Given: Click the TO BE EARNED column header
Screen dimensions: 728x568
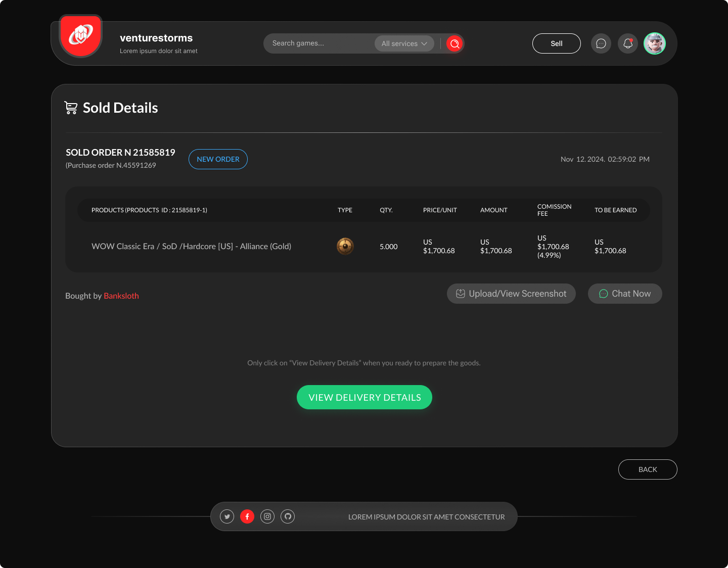Looking at the screenshot, I should coord(616,210).
